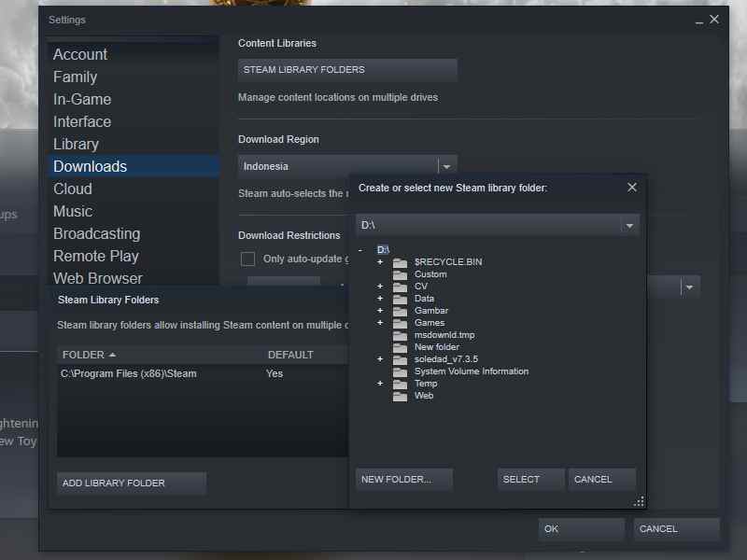
Task: Click the msdownld.tmp folder icon
Action: 402,334
